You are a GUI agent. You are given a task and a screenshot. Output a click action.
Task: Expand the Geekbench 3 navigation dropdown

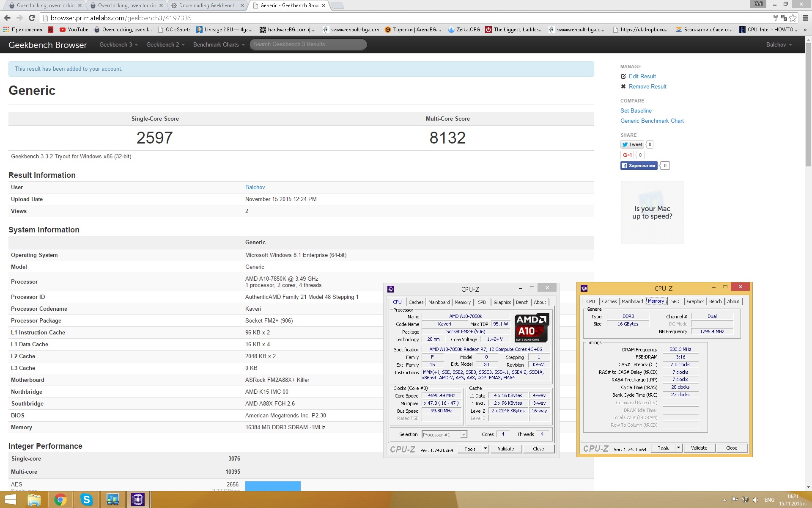[118, 44]
